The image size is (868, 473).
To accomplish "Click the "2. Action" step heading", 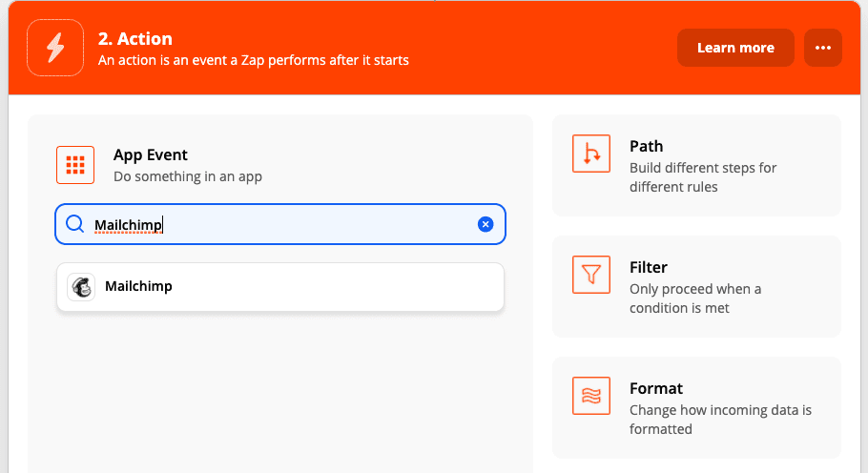I will pos(135,39).
